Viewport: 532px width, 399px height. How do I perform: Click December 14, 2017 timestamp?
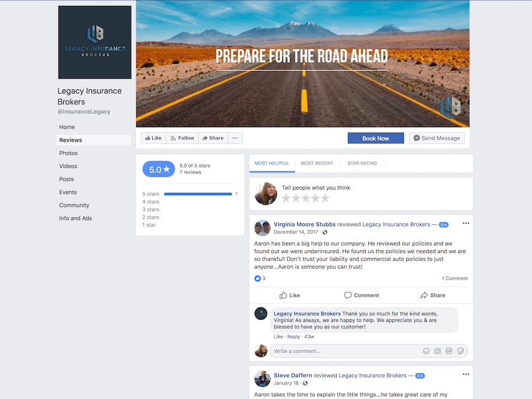click(x=295, y=232)
